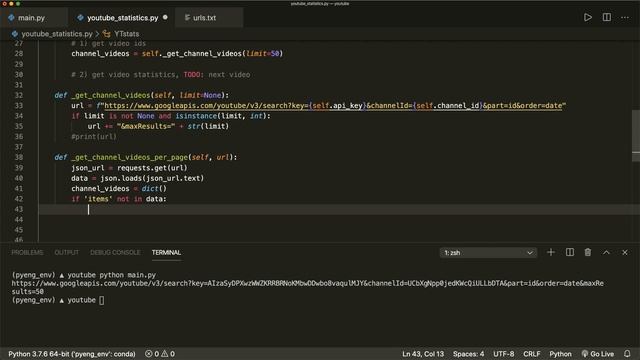Open the googleapis URL link on line 33
Viewport: 640px width, 360px height.
(333, 106)
